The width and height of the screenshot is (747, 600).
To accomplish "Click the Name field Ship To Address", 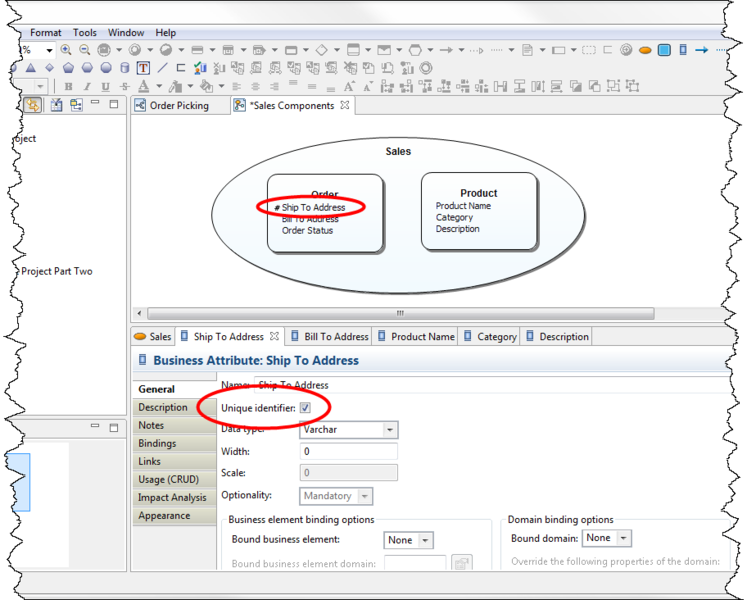I will 491,385.
